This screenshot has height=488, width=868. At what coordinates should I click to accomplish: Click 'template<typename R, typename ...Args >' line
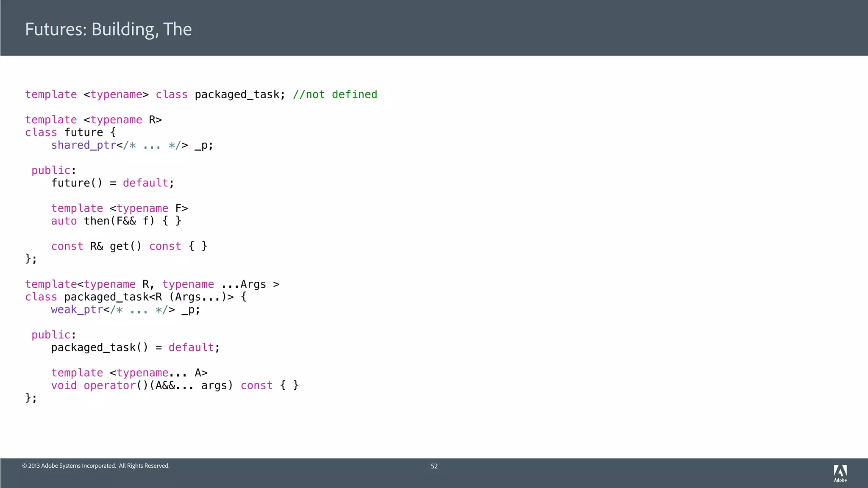pyautogui.click(x=152, y=284)
